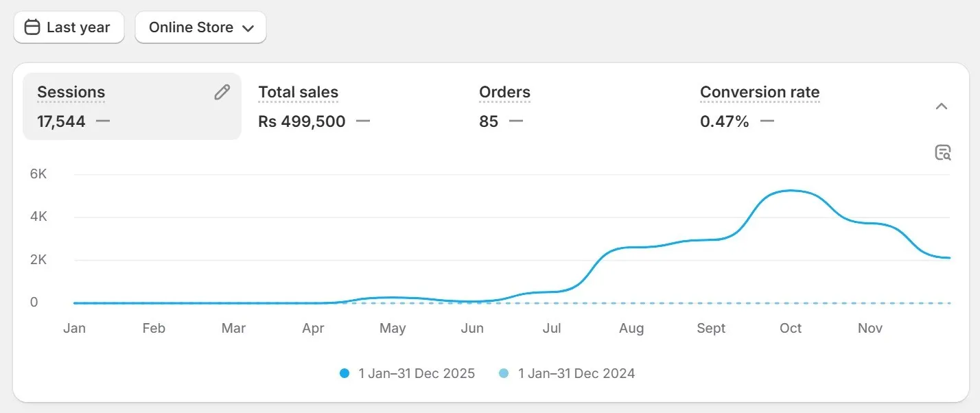Select the Sessions metric tab
This screenshot has height=413, width=980.
(110, 106)
